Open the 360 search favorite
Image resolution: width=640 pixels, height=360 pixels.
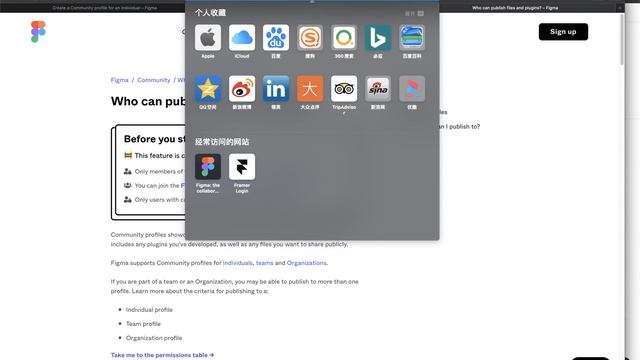344,38
